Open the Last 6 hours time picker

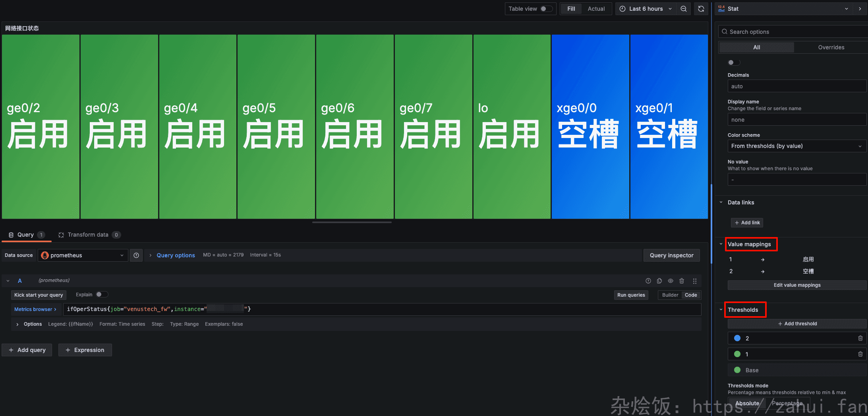coord(646,9)
